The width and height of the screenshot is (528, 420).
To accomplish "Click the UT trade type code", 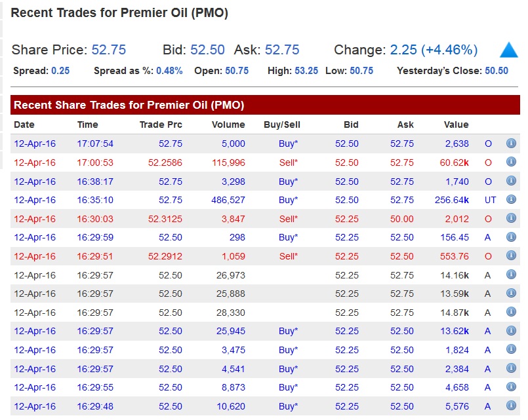I will (490, 200).
